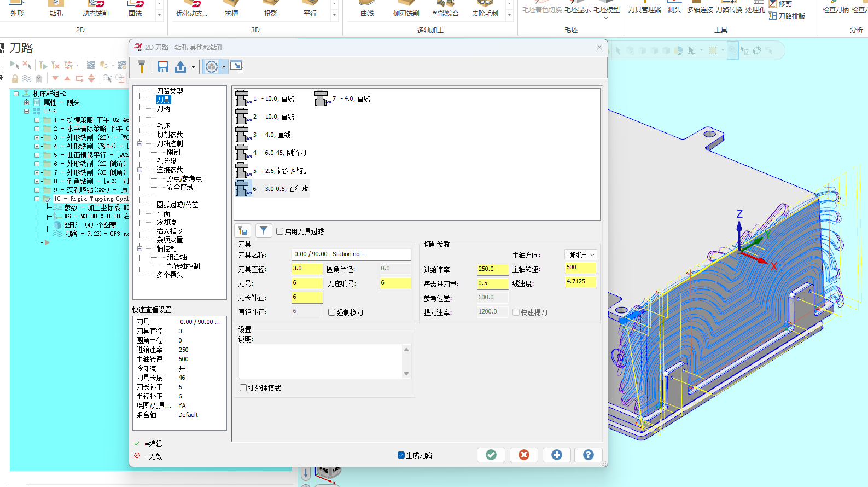Click the 进给速率 field showing 250.0
Viewport: 868px width, 487px height.
click(492, 269)
